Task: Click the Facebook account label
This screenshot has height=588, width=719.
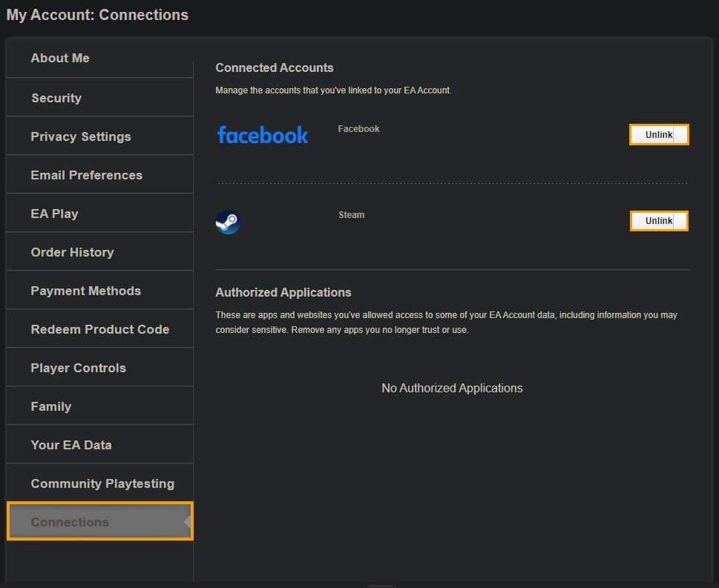Action: pyautogui.click(x=358, y=129)
